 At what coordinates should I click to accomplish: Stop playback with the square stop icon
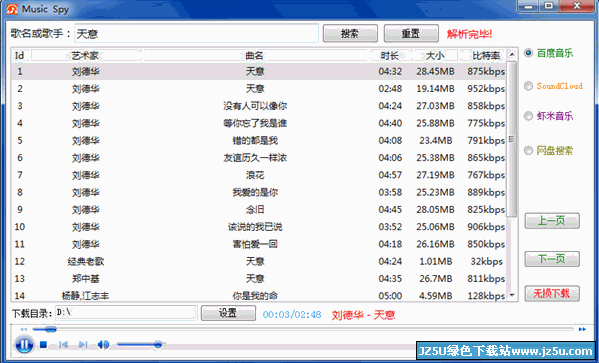pyautogui.click(x=43, y=345)
